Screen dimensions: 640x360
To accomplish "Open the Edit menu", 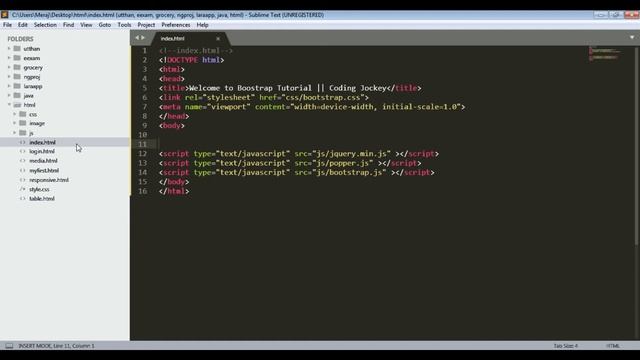I will pyautogui.click(x=22, y=25).
